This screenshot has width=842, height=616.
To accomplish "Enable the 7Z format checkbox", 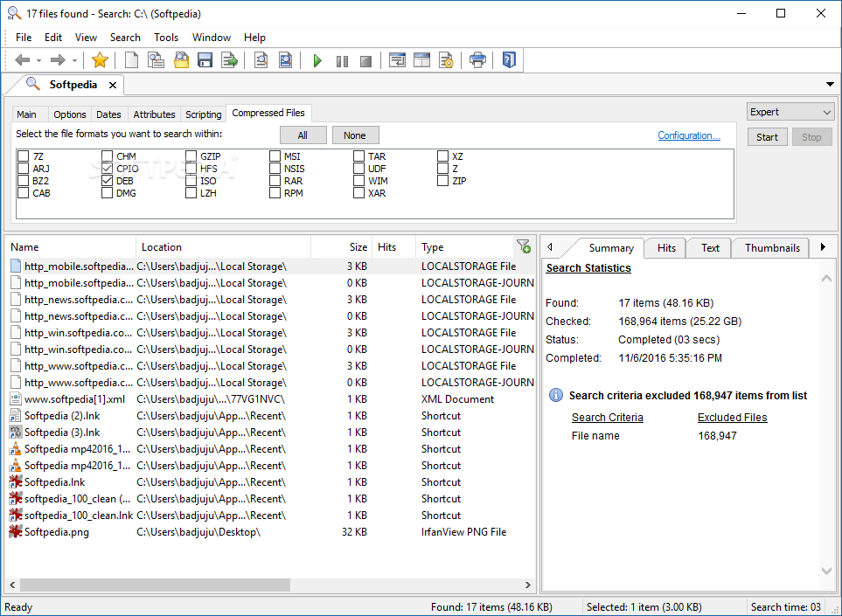I will [x=23, y=156].
